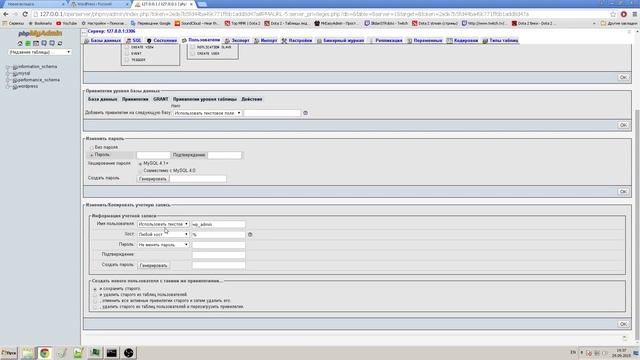
Task: Open the 'Использовать текстовое поле' database dropdown
Action: (207, 113)
